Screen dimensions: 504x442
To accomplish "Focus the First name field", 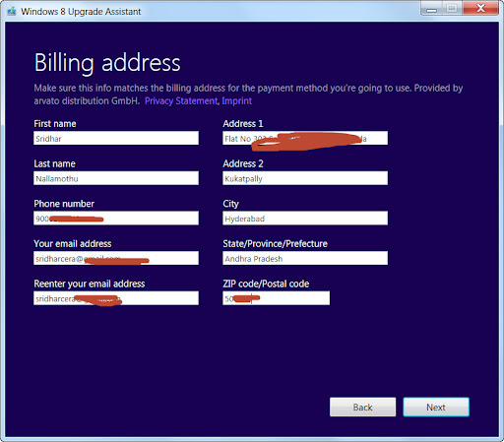I will [116, 138].
